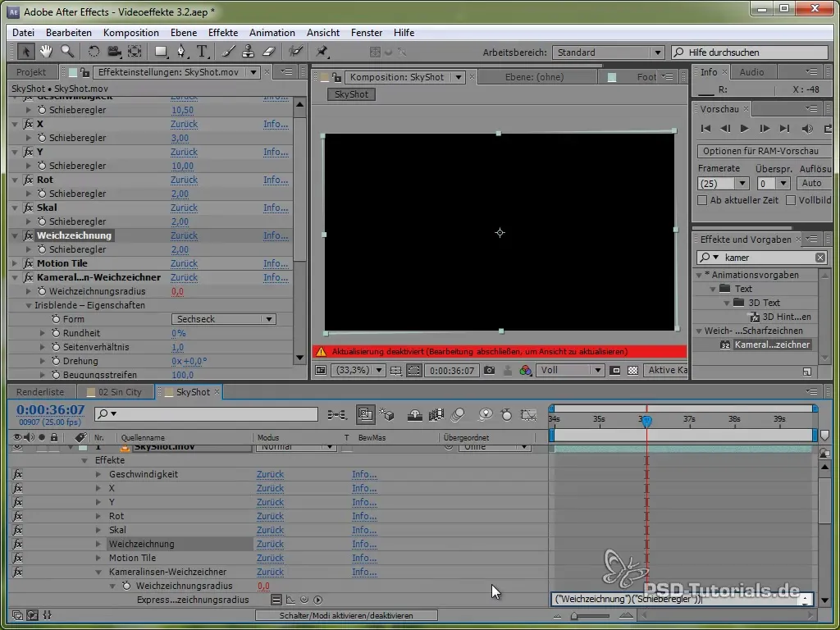Open the composition mini-flowchart icon

pyautogui.click(x=337, y=414)
